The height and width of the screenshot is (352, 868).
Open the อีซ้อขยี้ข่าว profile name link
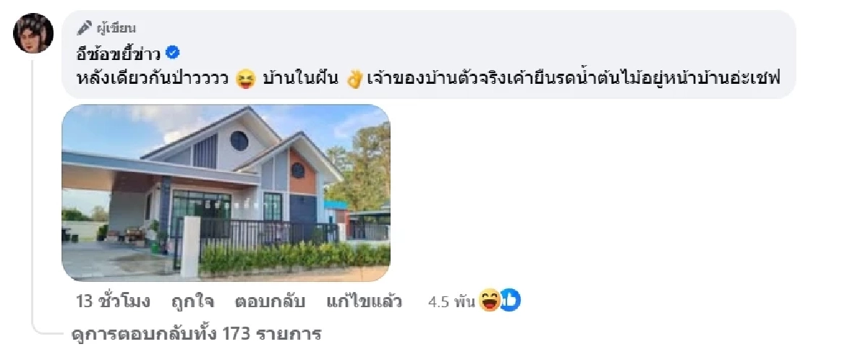click(x=119, y=53)
